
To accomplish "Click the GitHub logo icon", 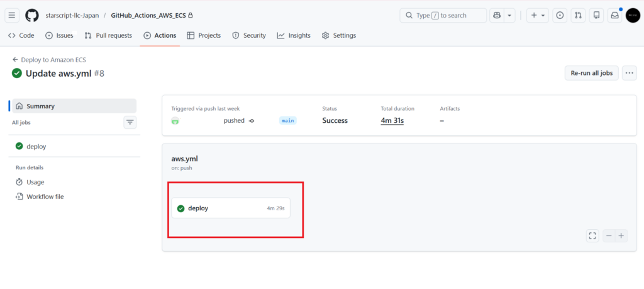I will pyautogui.click(x=32, y=15).
